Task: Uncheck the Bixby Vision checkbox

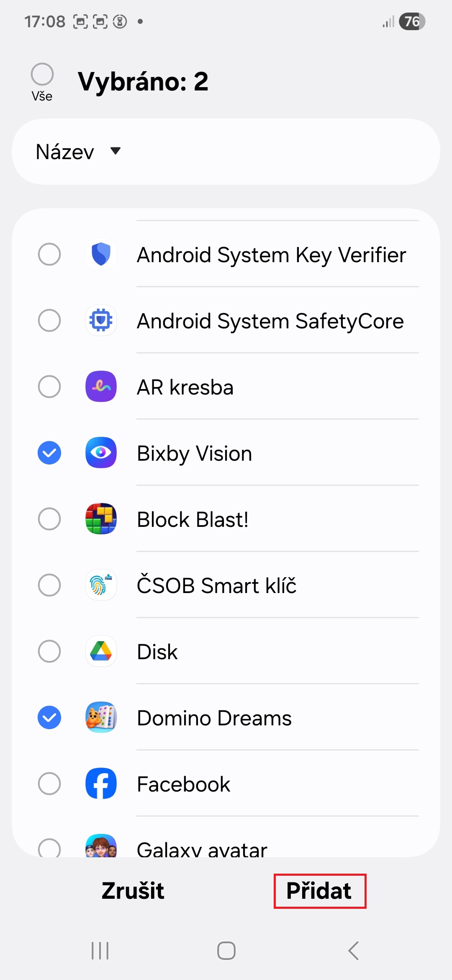Action: pyautogui.click(x=49, y=453)
